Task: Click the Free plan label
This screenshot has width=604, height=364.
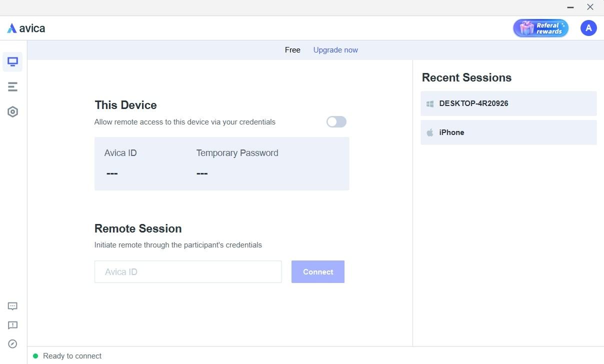Action: (292, 50)
